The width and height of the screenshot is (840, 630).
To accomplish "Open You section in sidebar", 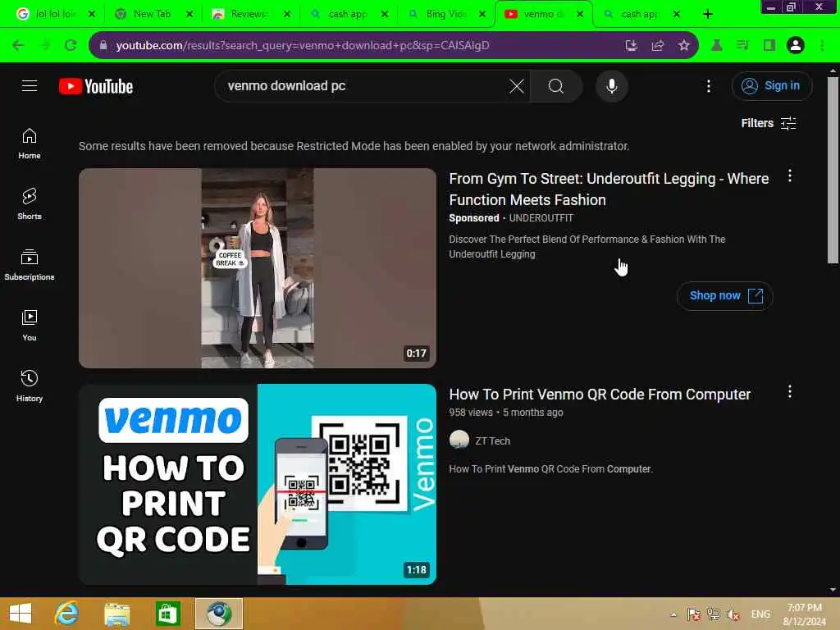I will 30,325.
